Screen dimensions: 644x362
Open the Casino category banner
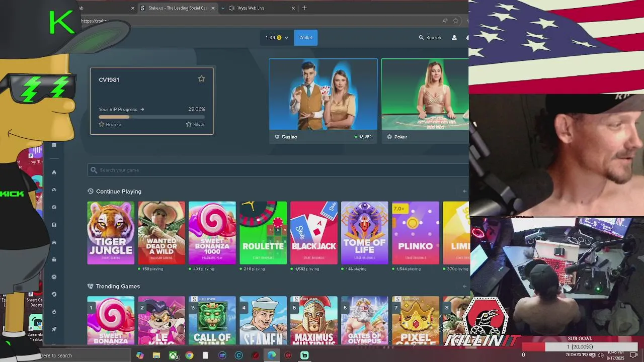pyautogui.click(x=323, y=101)
